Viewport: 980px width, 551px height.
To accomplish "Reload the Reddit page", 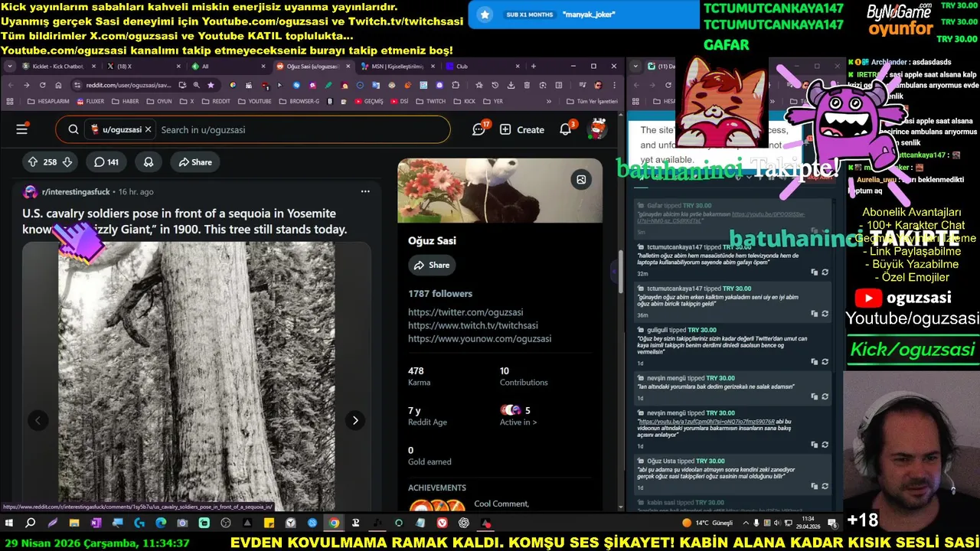I will [x=42, y=85].
